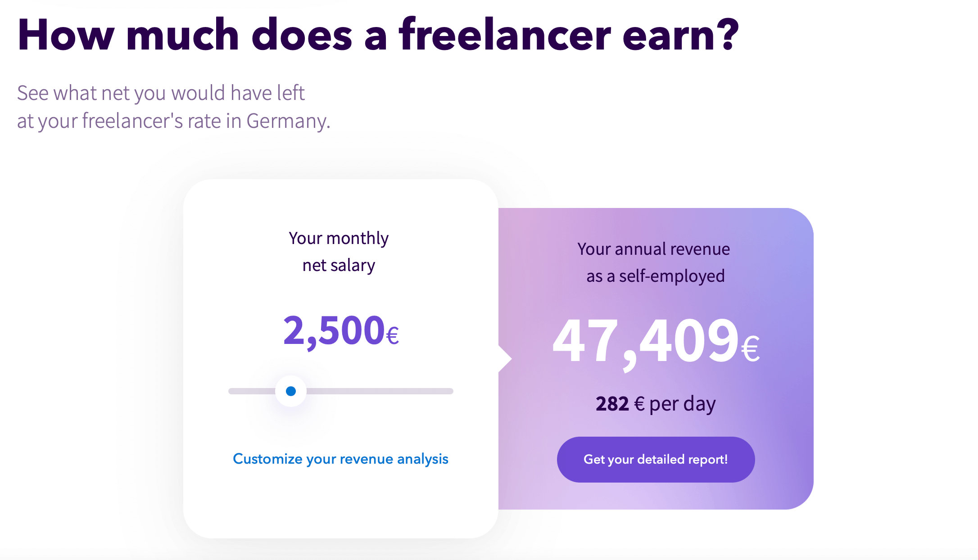Screen dimensions: 978x560
Task: Click the 47,409 annual revenue figure
Action: (646, 341)
